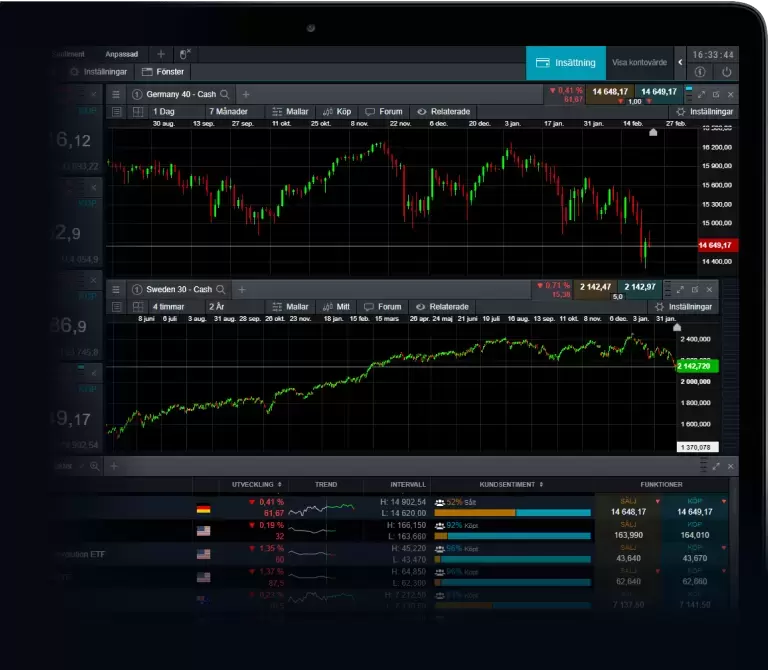Toggle chart list icon in Sweden 30 toolbar
Viewport: 768px width, 670px height.
pos(117,307)
